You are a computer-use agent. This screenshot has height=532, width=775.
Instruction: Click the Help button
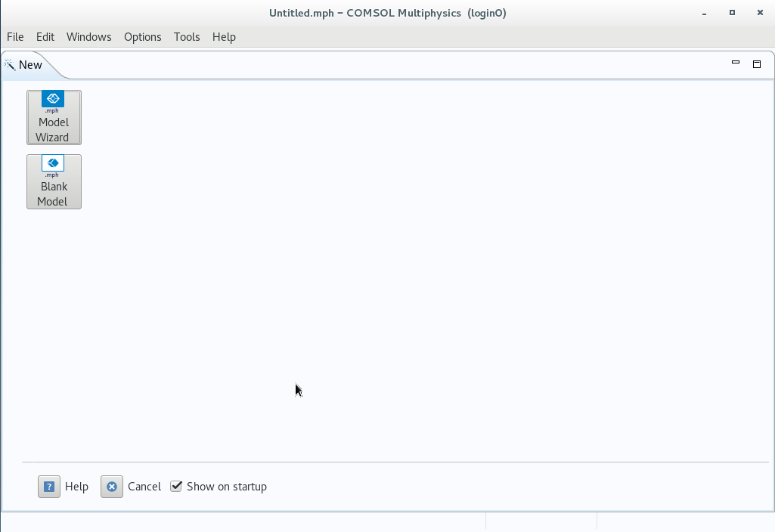coord(76,487)
